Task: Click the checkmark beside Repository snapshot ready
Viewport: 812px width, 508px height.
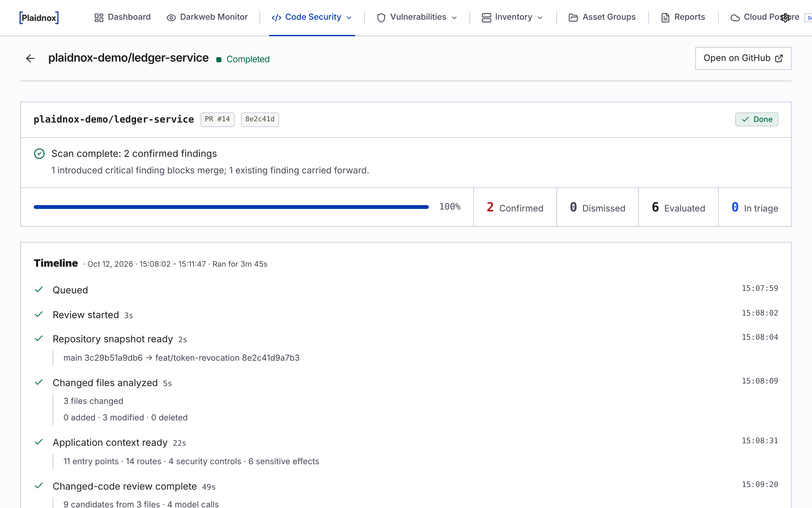Action: (39, 338)
